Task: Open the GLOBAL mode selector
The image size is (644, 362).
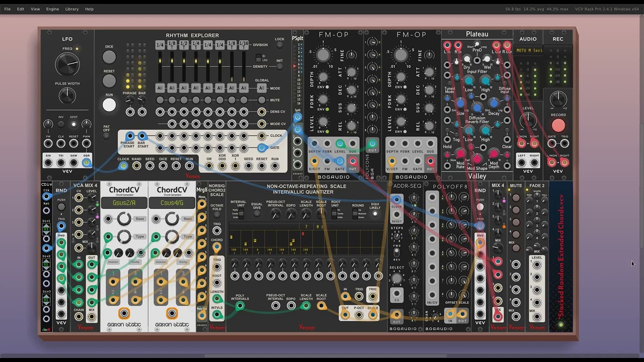Action: tap(262, 88)
